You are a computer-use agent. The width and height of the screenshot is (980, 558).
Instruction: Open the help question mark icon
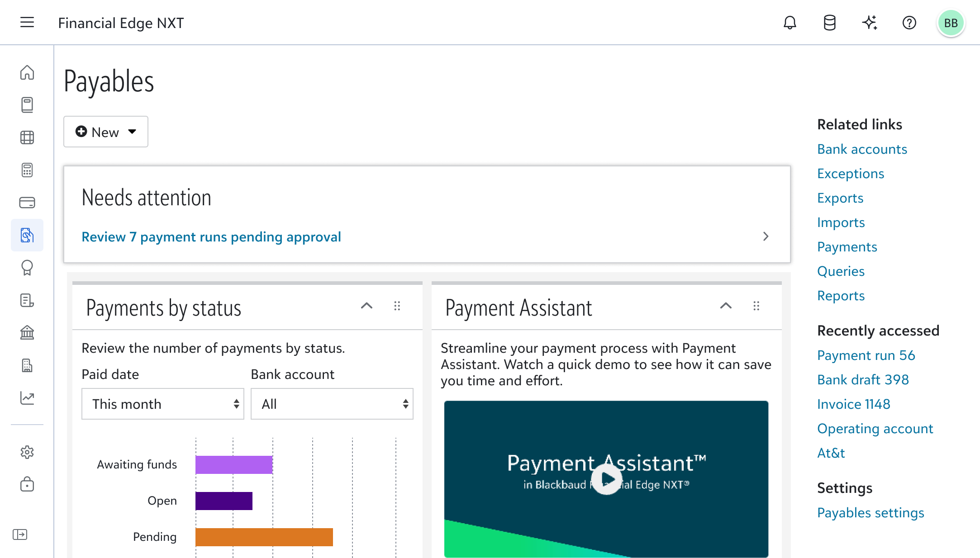point(909,22)
